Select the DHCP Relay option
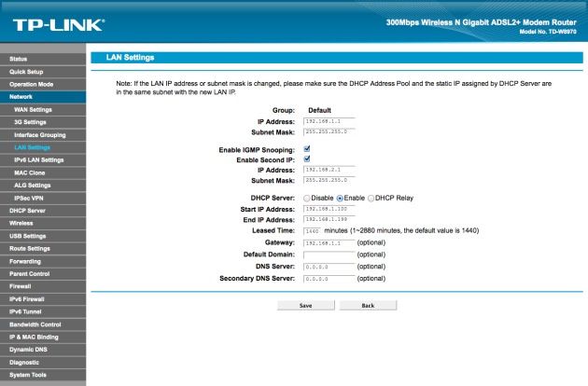This screenshot has width=588, height=386. [x=371, y=199]
